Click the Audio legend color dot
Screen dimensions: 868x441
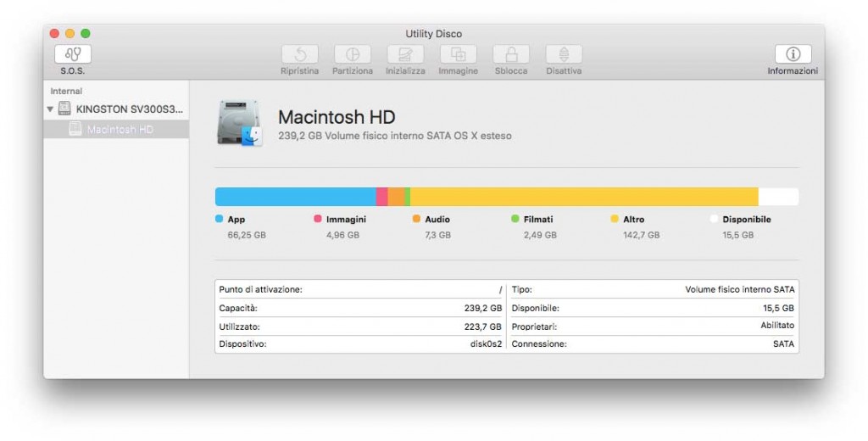(x=416, y=219)
